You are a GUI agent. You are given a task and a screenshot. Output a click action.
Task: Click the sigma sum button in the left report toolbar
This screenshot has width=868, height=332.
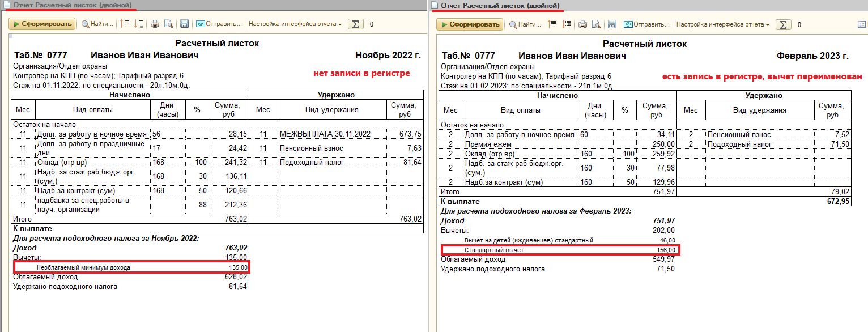355,24
